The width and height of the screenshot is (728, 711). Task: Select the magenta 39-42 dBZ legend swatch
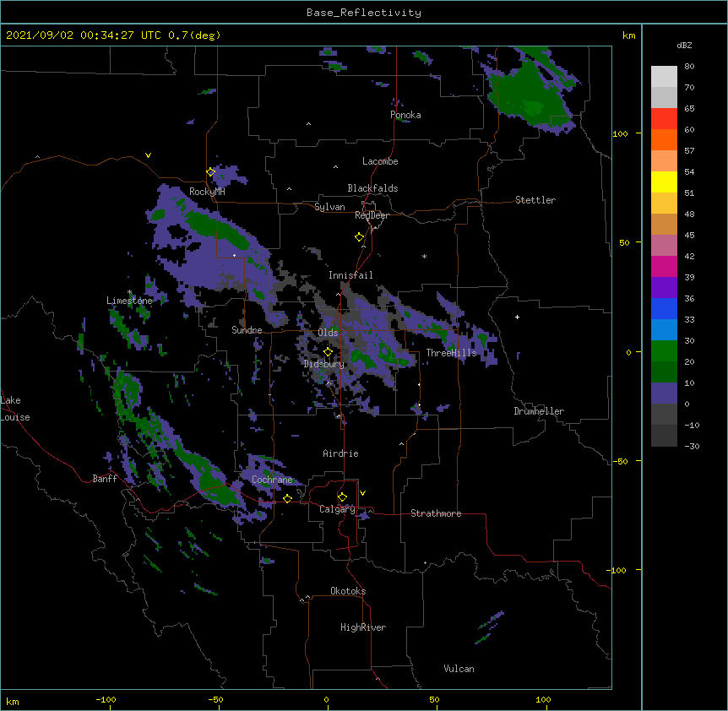664,266
